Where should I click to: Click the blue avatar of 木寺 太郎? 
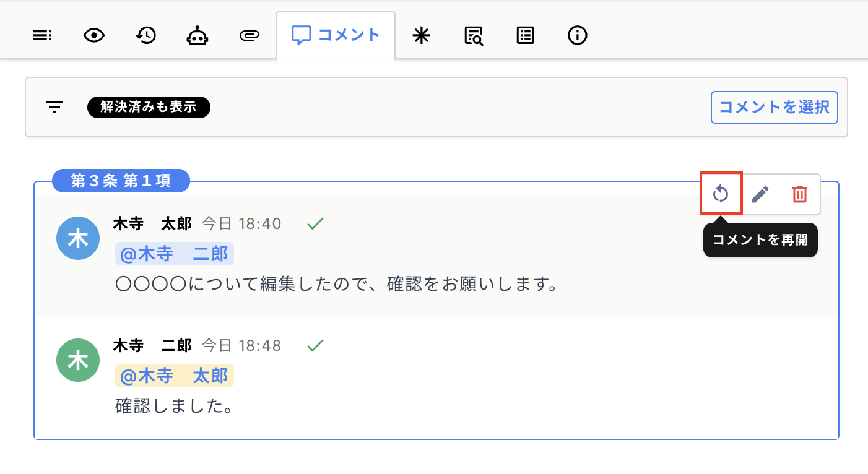click(77, 238)
